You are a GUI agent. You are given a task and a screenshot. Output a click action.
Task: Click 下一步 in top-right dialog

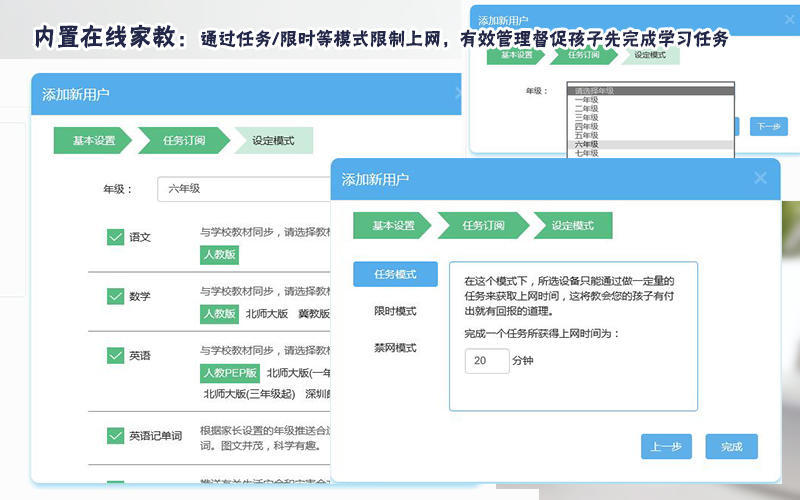coord(769,126)
